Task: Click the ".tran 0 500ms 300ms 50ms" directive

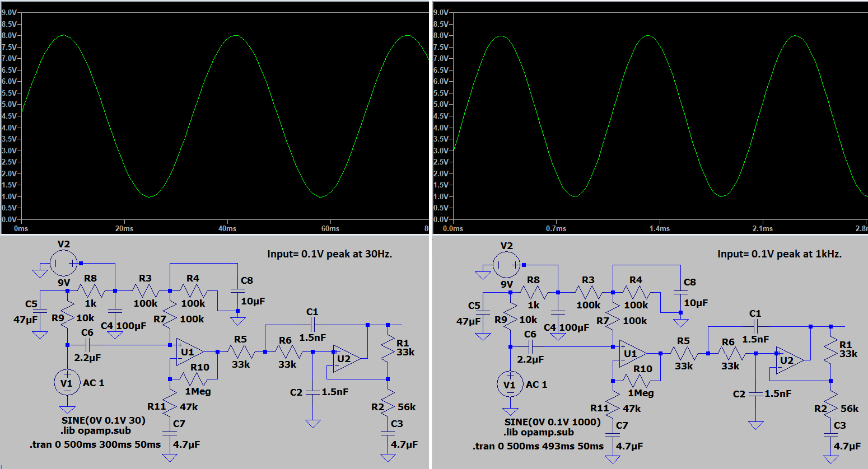Action: click(x=95, y=444)
